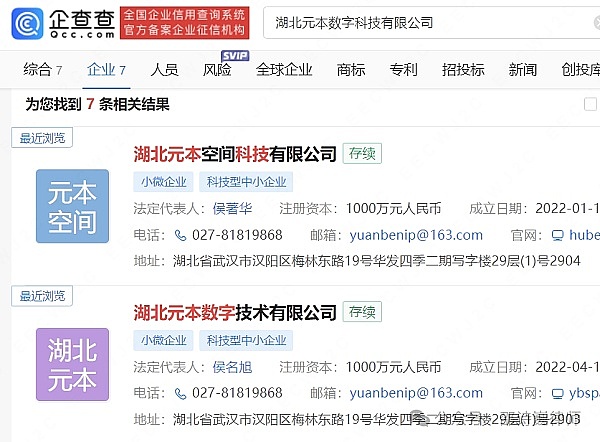Click 科技型中小企业 tag on first result

tap(246, 182)
